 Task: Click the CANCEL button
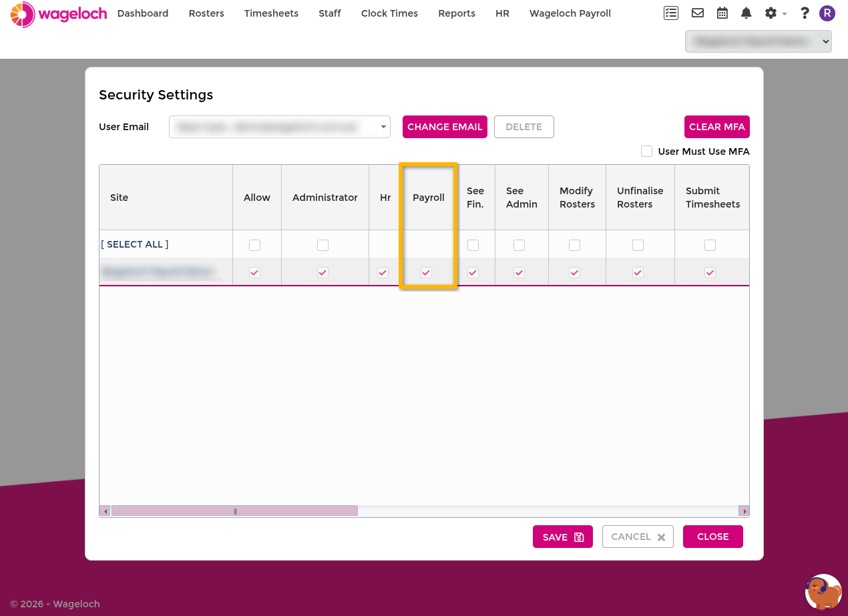[638, 537]
